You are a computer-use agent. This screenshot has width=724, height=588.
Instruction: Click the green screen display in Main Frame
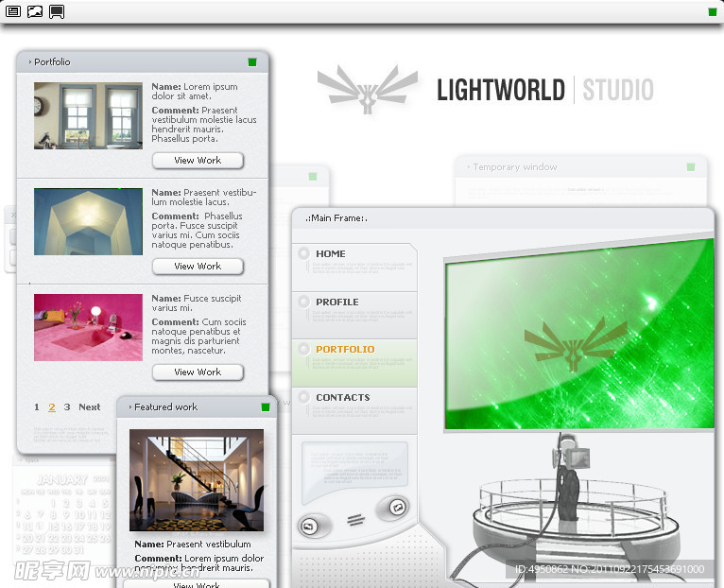pyautogui.click(x=579, y=335)
